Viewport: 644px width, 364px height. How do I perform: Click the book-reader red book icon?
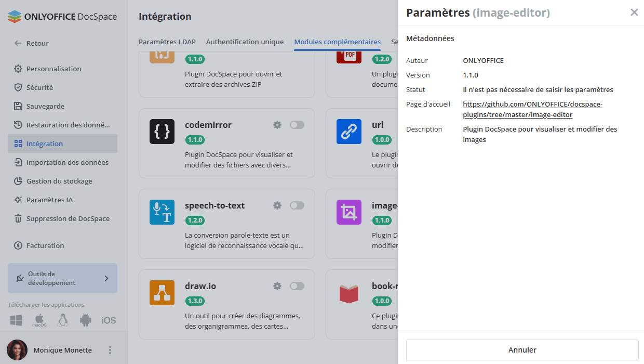pyautogui.click(x=349, y=293)
